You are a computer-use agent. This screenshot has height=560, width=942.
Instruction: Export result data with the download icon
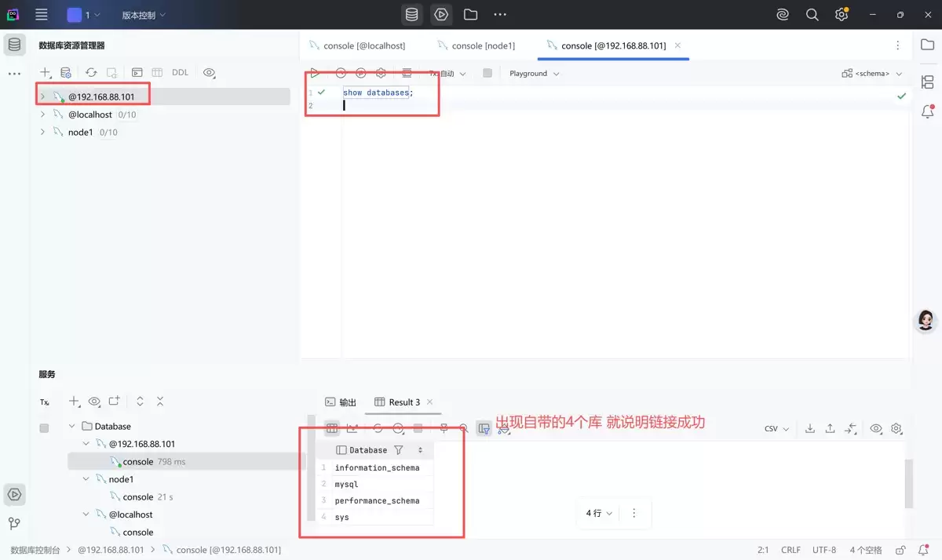[810, 428]
